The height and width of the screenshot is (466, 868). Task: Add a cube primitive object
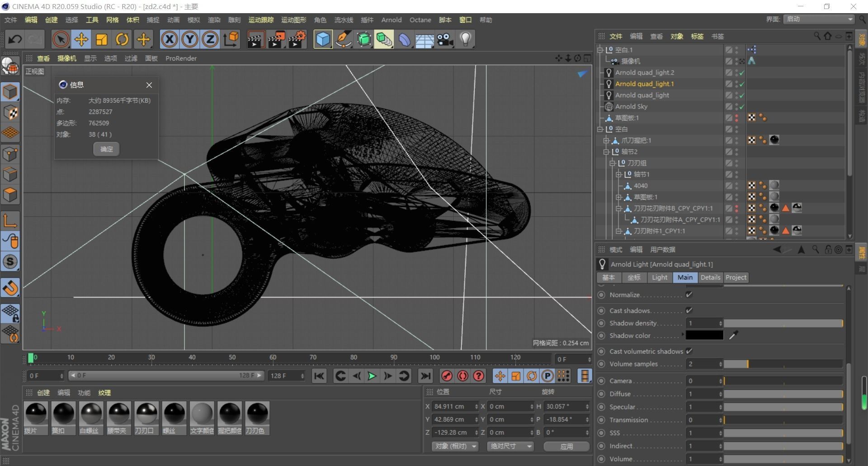(323, 39)
